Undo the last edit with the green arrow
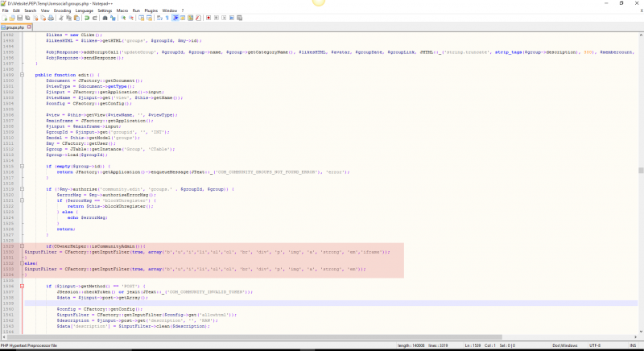 pos(87,18)
